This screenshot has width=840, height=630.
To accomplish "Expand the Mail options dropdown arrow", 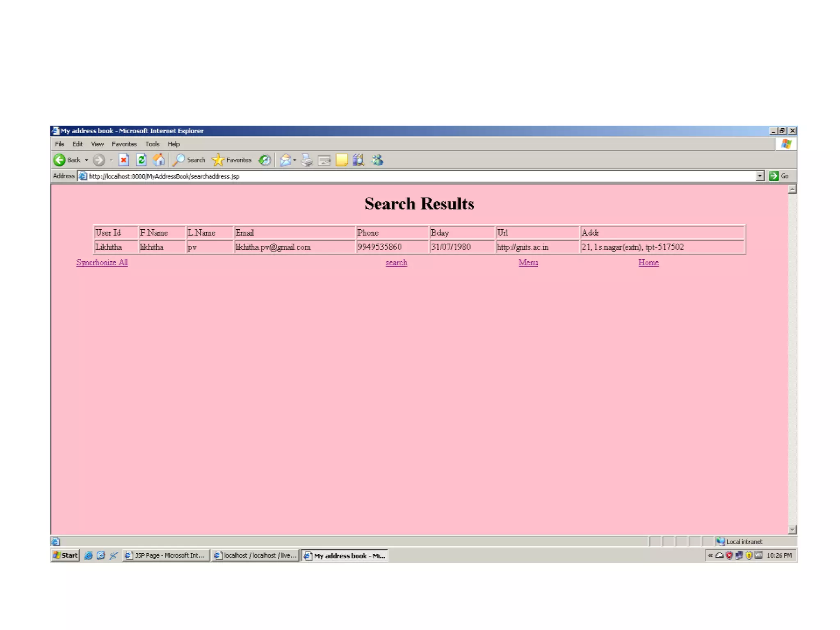I will tap(294, 160).
